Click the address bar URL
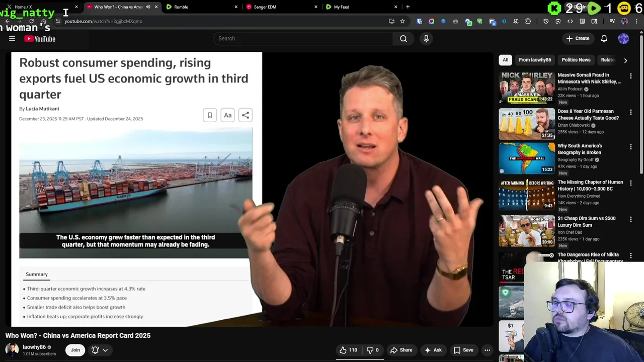644x362 pixels. 103,21
